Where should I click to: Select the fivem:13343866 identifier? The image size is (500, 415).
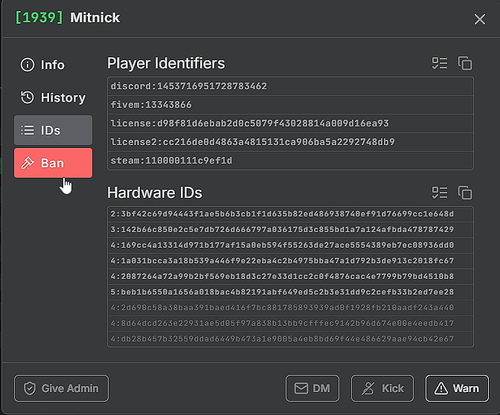tap(290, 105)
